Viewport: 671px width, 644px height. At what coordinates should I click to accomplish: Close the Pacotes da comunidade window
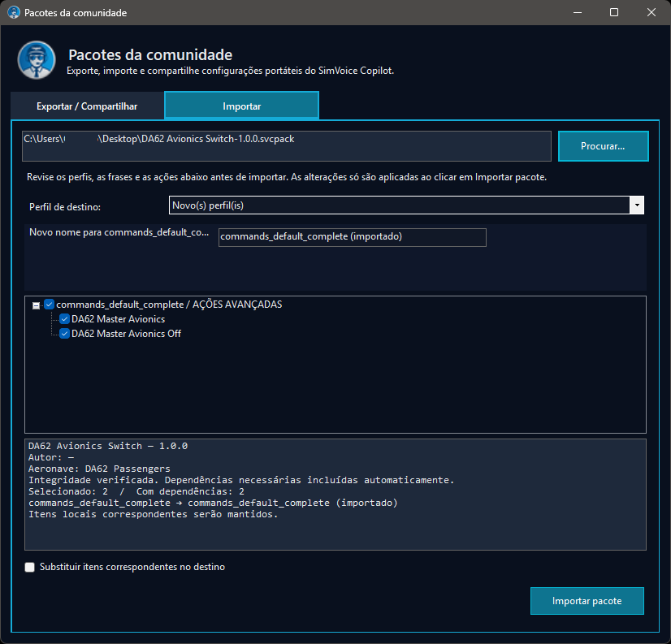[x=652, y=12]
